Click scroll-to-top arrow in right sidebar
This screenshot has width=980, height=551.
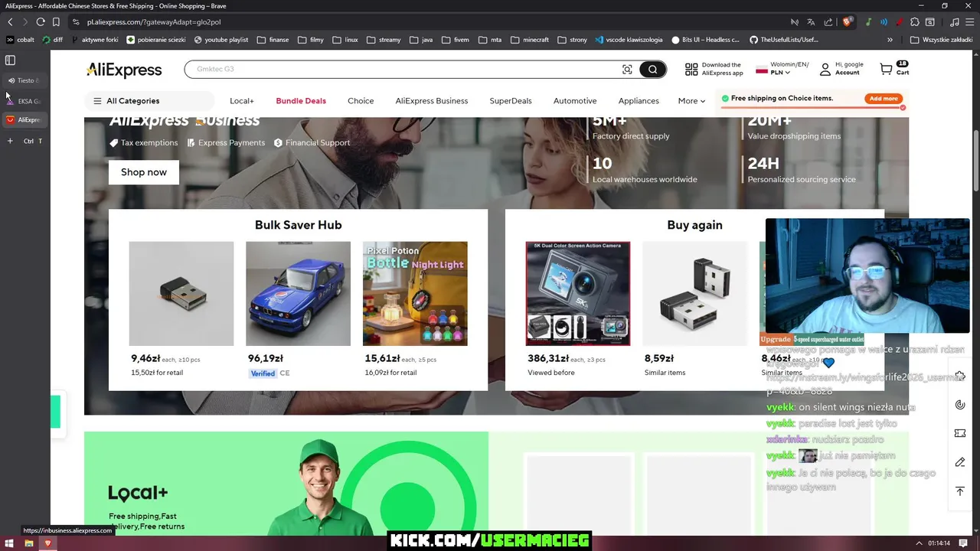[x=960, y=491]
